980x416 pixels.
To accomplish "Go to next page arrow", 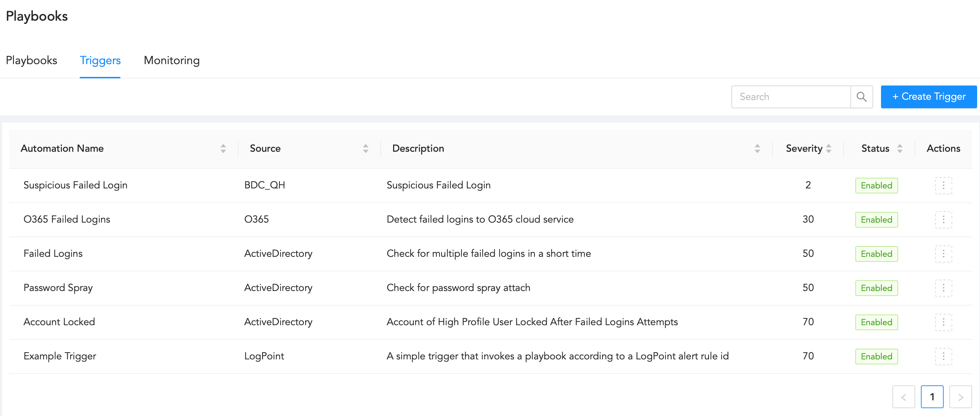I will pyautogui.click(x=960, y=397).
